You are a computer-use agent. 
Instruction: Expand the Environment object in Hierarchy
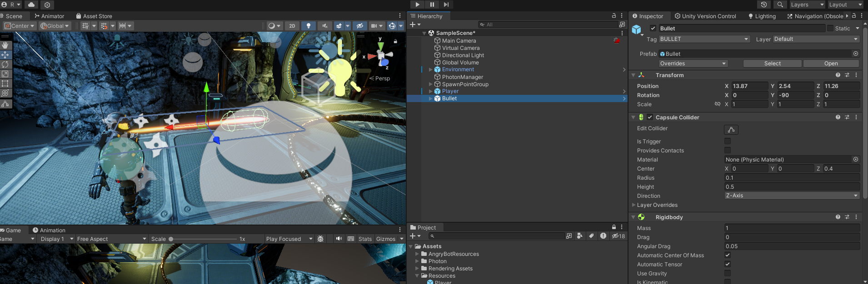(x=430, y=69)
